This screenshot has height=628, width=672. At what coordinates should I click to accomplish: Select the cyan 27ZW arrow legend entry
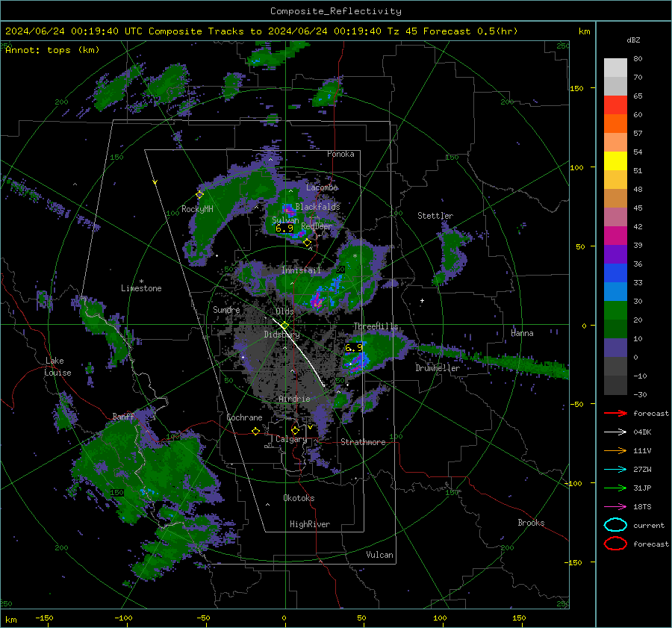coord(615,470)
